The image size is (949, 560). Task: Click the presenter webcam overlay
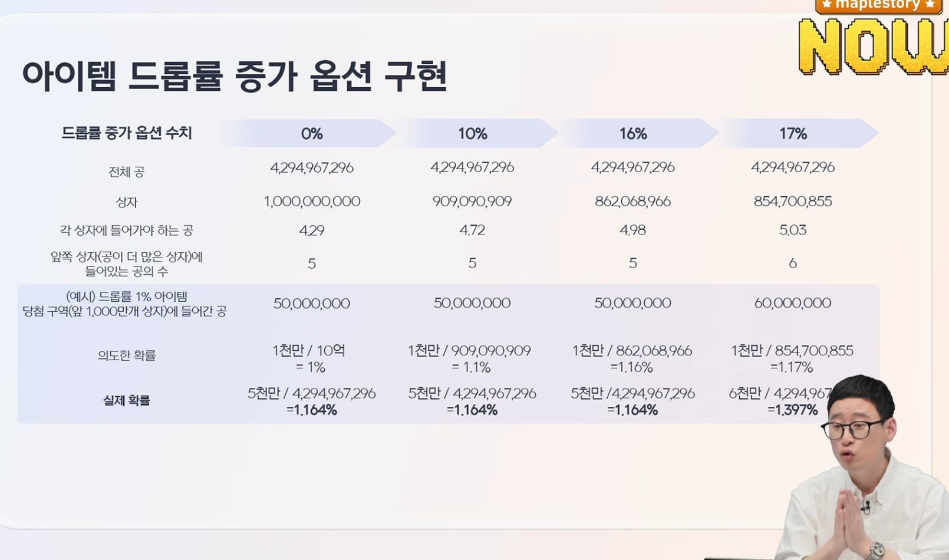(x=861, y=467)
